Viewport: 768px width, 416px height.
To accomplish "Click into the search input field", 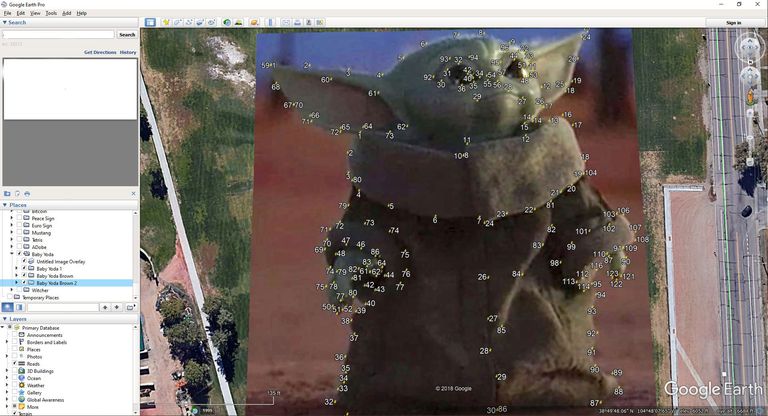I will pos(58,35).
